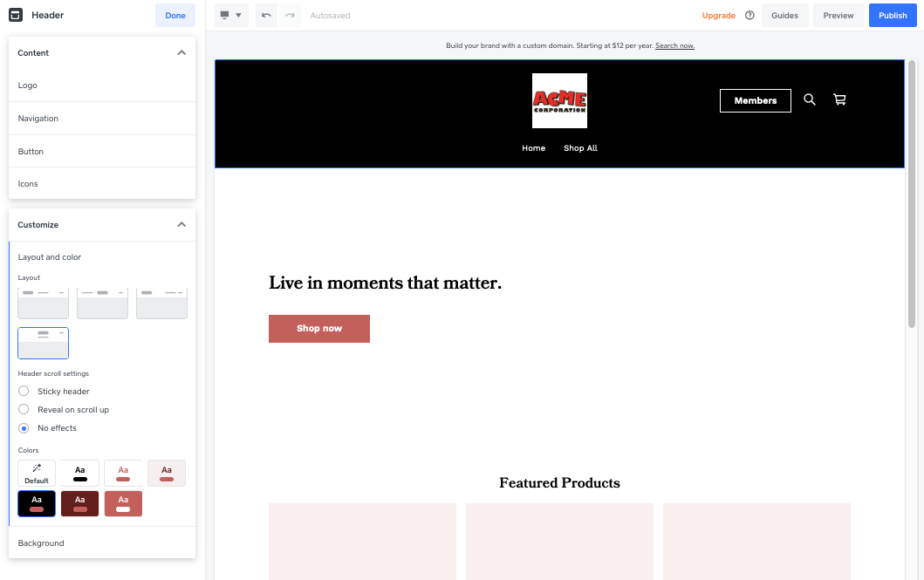Choose the third header layout thumbnail
Screen dimensions: 924x580
coord(161,304)
